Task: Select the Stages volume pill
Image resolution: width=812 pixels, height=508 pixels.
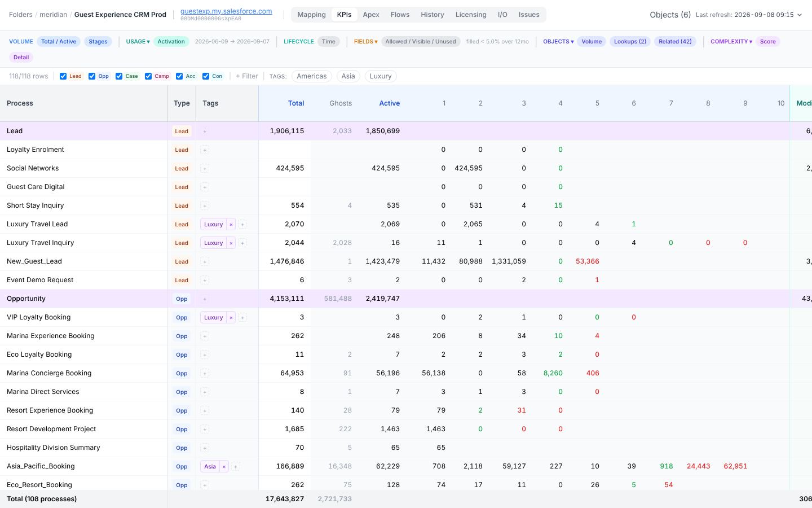Action: pos(98,41)
